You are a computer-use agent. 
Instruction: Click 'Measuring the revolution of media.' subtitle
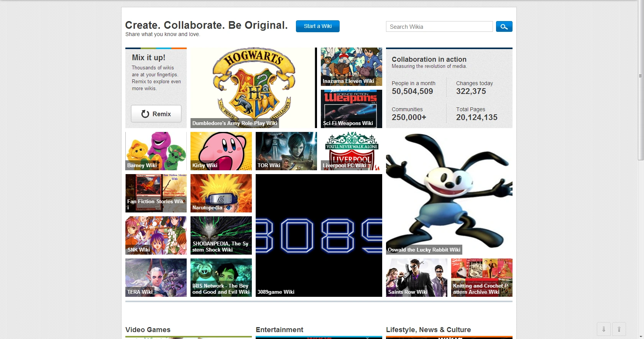[429, 66]
